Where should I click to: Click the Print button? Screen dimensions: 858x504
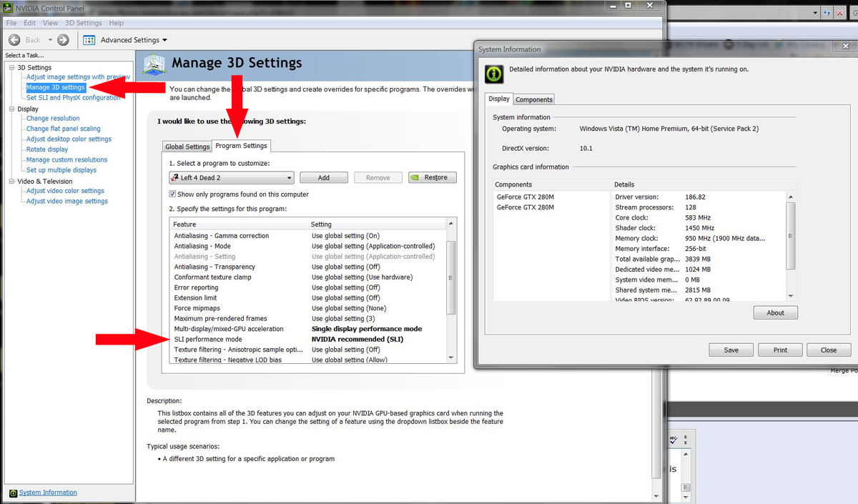coord(781,350)
